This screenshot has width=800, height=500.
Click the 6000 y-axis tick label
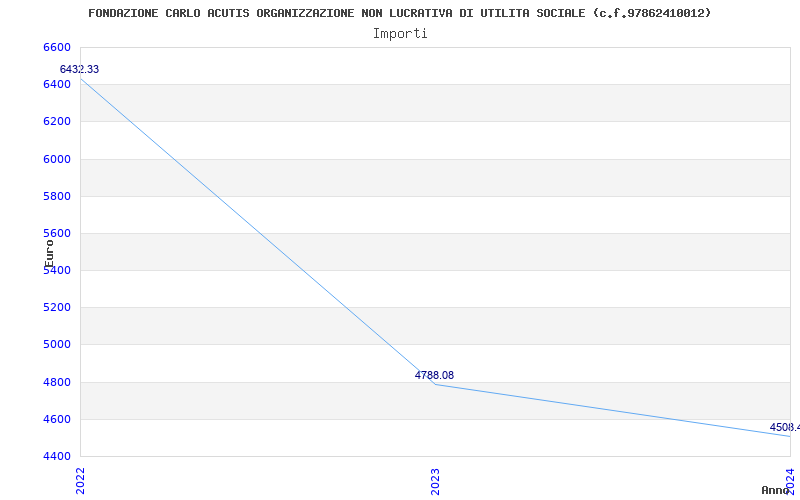coord(57,159)
